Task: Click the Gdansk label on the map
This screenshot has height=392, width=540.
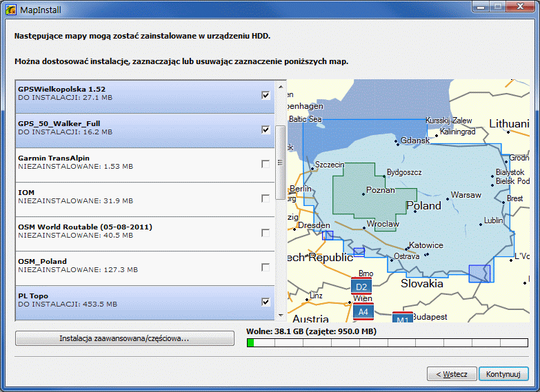Action: (415, 141)
